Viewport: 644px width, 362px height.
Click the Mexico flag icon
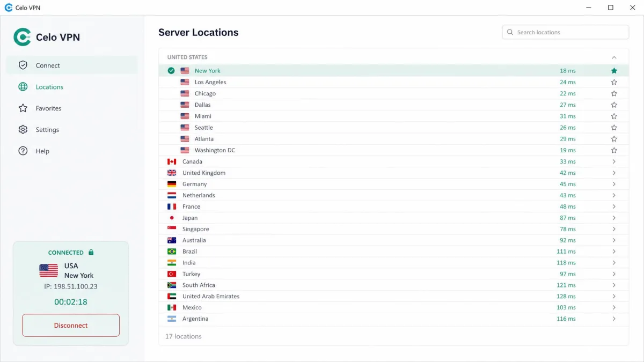(x=172, y=307)
